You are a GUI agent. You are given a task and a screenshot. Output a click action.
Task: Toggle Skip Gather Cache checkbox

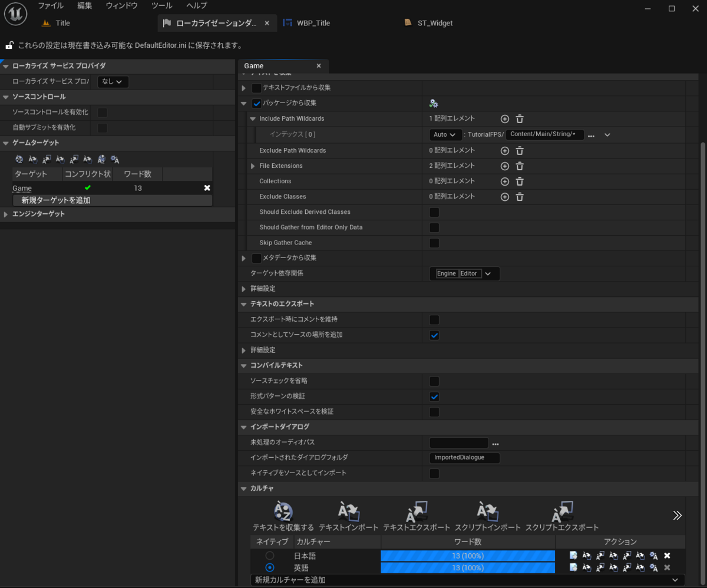[434, 243]
